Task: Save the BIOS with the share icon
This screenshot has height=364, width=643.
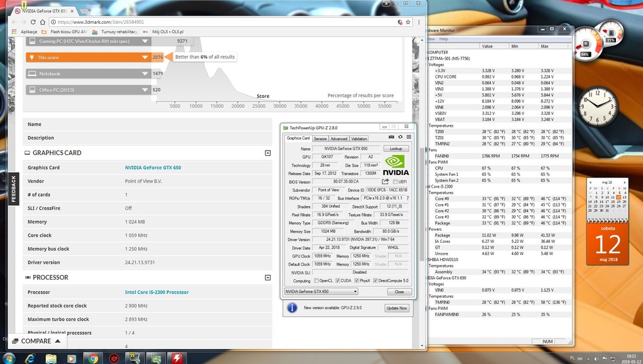Action: click(385, 181)
